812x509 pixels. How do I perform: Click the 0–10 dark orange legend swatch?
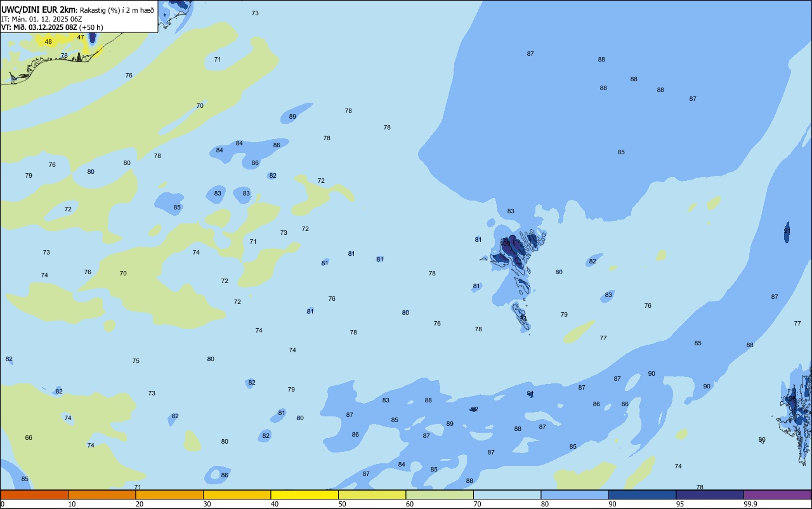click(x=34, y=494)
